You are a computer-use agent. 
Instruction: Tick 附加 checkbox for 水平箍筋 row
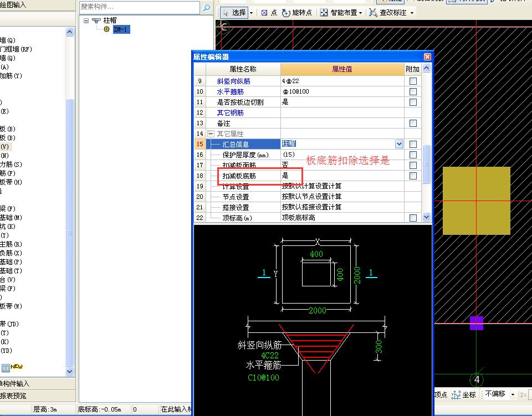click(x=413, y=91)
